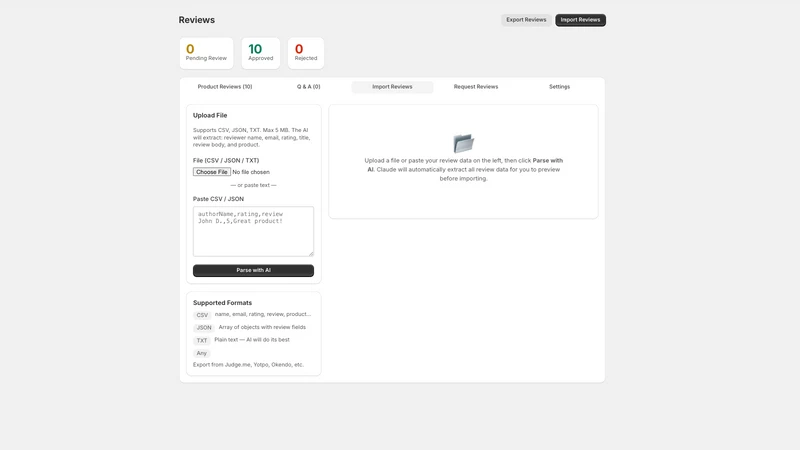Select the Approved count card
Screen dimensions: 800x450
click(x=261, y=53)
